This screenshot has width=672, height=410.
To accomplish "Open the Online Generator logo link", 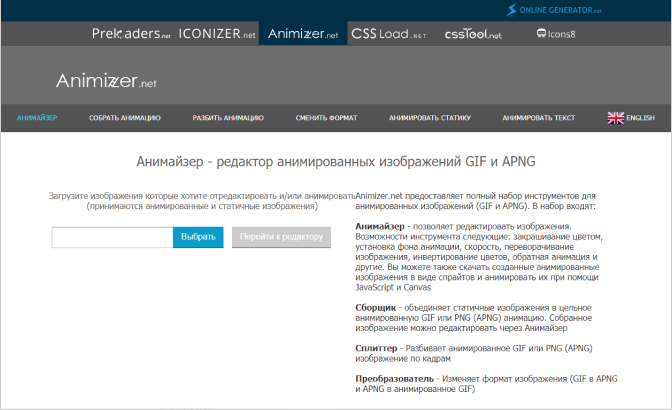I will pyautogui.click(x=554, y=10).
